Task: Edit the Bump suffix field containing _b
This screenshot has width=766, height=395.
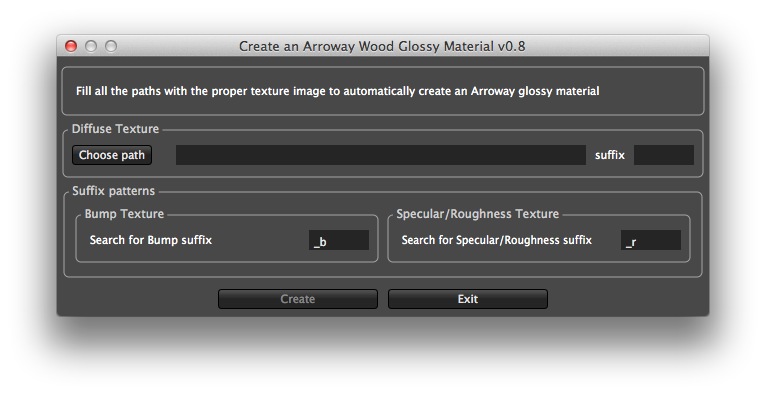Action: coord(339,240)
